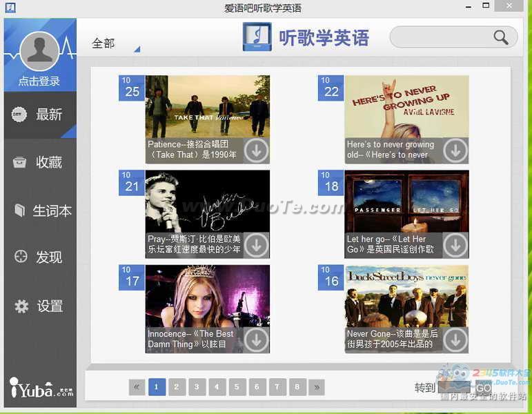The image size is (532, 414).
Task: Click the date badge 10 25
Action: click(132, 88)
